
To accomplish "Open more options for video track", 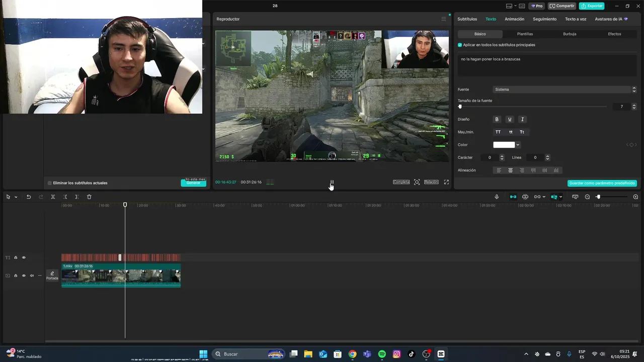I will point(40,276).
